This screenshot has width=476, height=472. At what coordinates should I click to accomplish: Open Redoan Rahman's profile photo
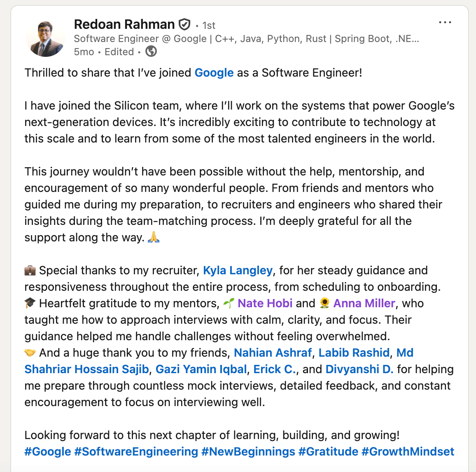pos(46,37)
